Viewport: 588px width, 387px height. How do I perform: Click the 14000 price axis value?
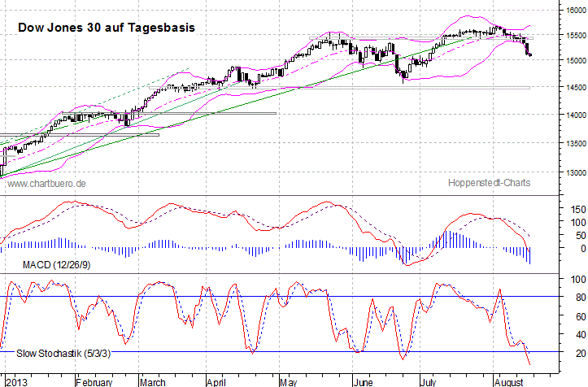coord(576,115)
